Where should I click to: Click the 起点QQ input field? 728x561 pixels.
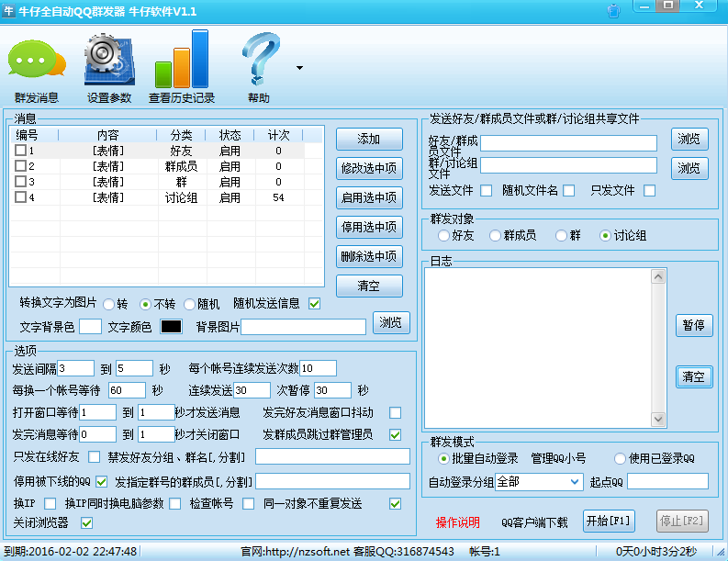pos(668,482)
